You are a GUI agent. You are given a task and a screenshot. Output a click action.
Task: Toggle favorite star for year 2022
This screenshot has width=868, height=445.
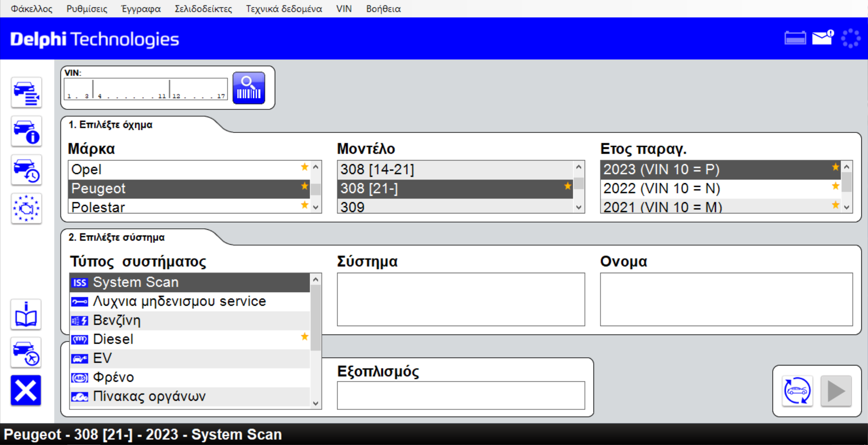835,186
